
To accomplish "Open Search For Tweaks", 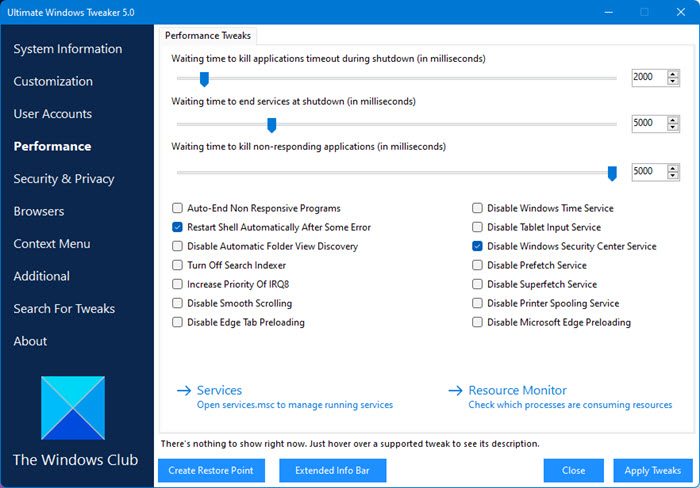I will pyautogui.click(x=64, y=309).
